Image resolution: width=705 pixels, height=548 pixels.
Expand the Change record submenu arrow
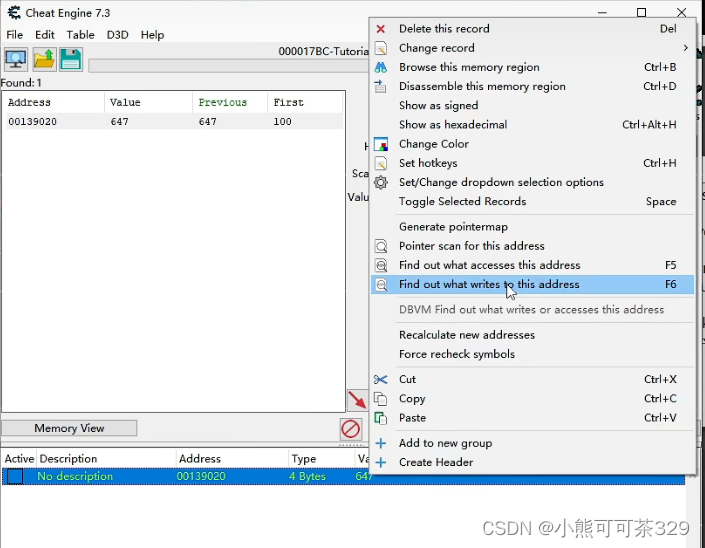(x=685, y=48)
